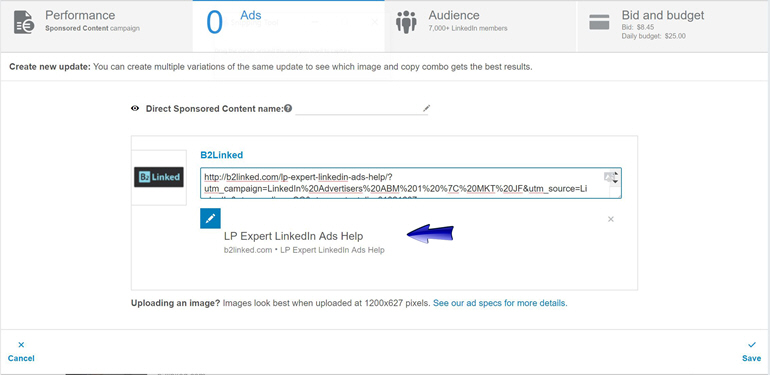The height and width of the screenshot is (375, 770).
Task: Open See our ad specs link
Action: click(499, 303)
